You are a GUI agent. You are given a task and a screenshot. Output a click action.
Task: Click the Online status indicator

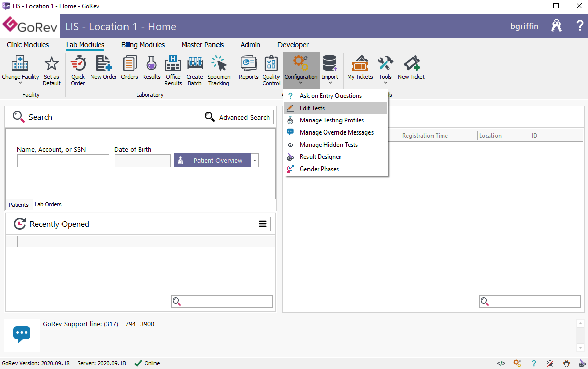click(x=147, y=363)
